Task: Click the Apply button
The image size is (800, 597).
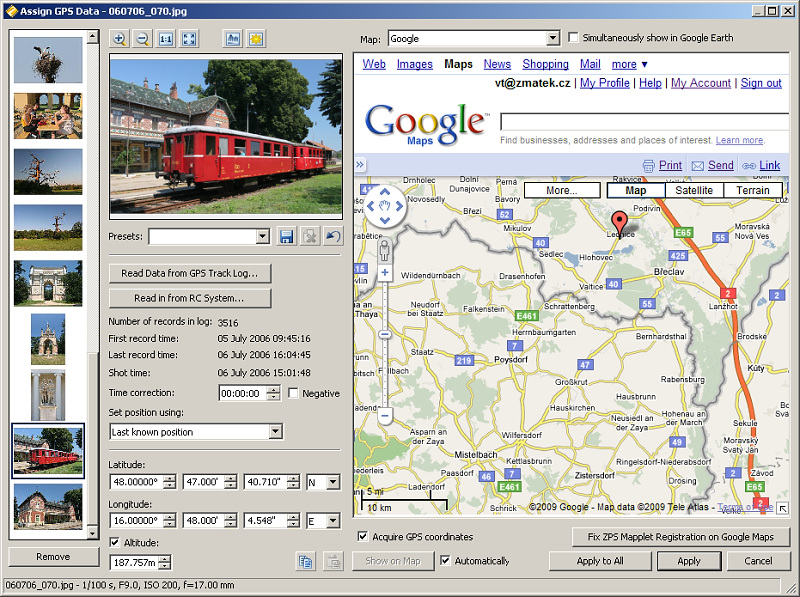Action: [x=689, y=561]
